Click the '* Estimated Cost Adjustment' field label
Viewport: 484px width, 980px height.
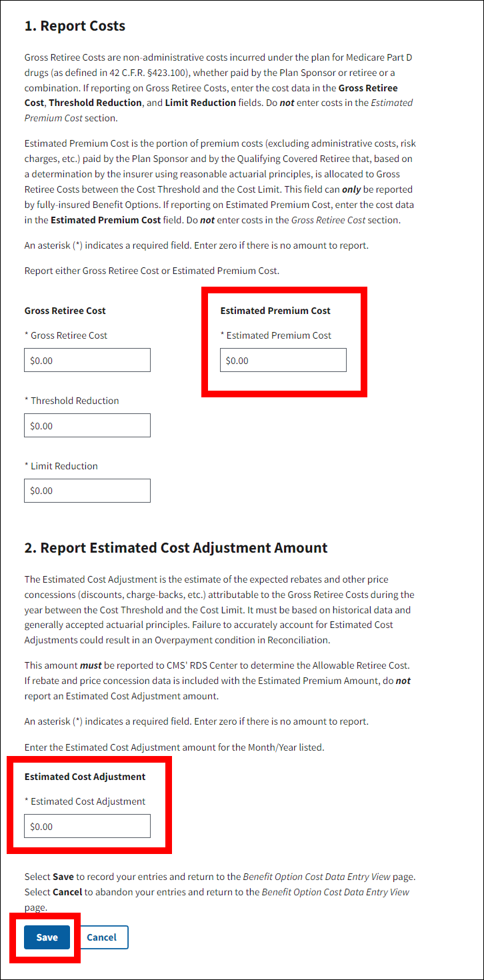(x=85, y=801)
